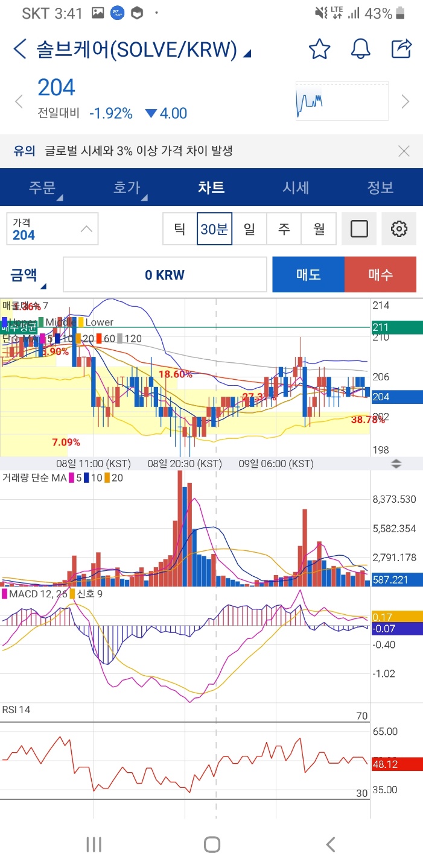Tap the 0 KRW amount field
Image resolution: width=423 pixels, height=868 pixels.
coord(165,275)
